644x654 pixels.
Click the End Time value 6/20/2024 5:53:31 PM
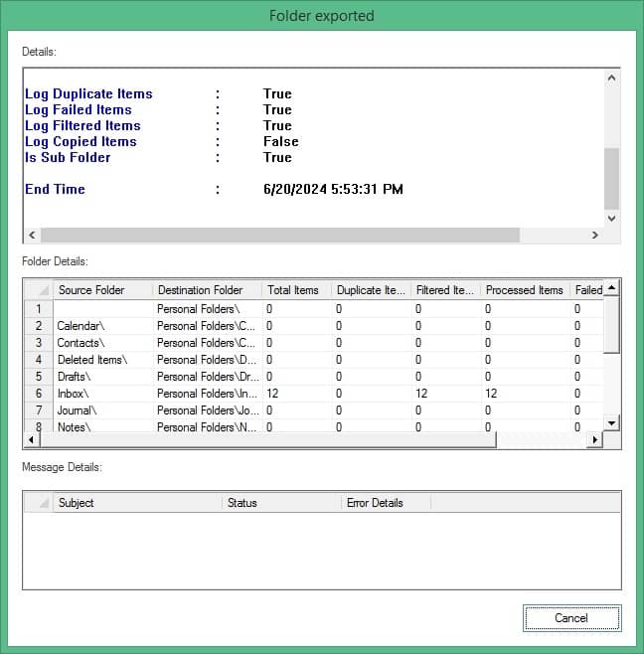coord(333,190)
